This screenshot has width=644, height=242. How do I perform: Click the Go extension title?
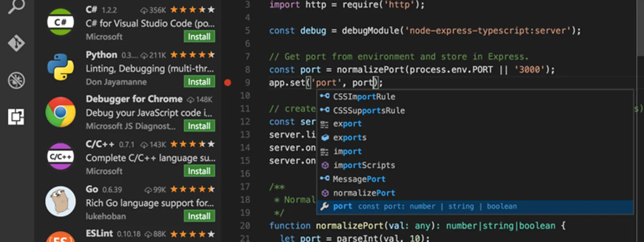[92, 189]
